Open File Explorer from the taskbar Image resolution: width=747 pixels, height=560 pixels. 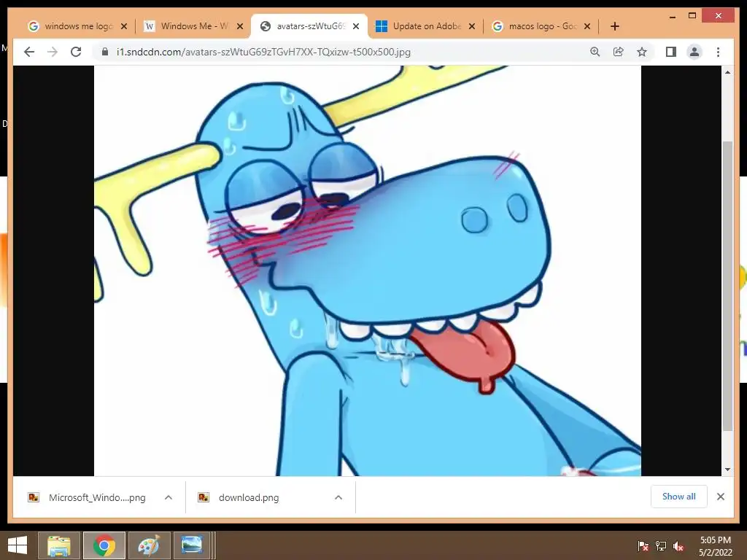point(58,545)
